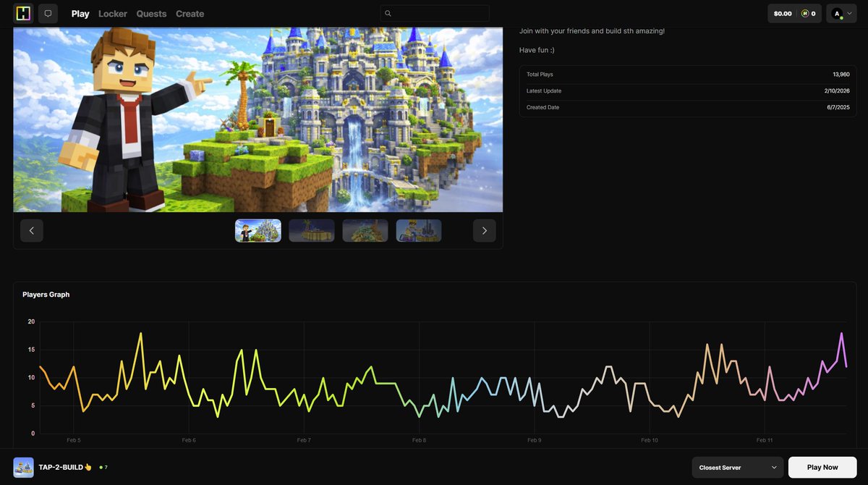The image size is (868, 485).
Task: Click the Hytopia logo home icon
Action: click(23, 13)
